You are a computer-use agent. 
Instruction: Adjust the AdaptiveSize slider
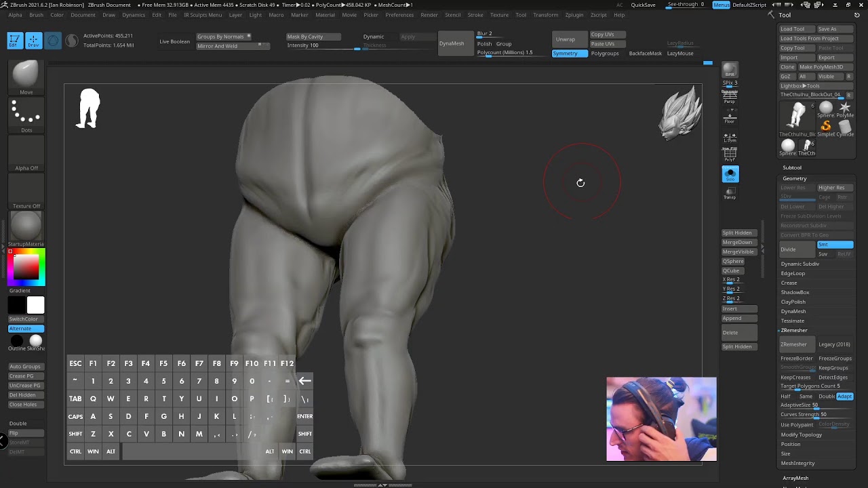(x=816, y=405)
